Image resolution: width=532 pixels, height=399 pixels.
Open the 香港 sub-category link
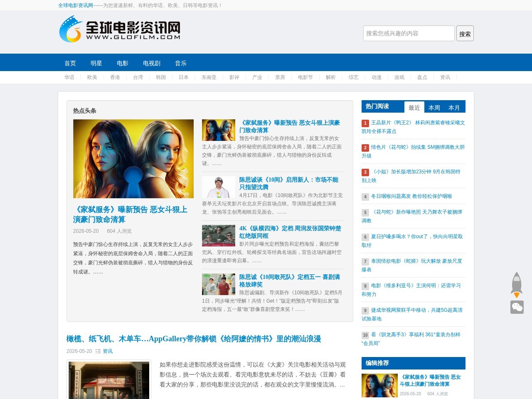coord(115,77)
